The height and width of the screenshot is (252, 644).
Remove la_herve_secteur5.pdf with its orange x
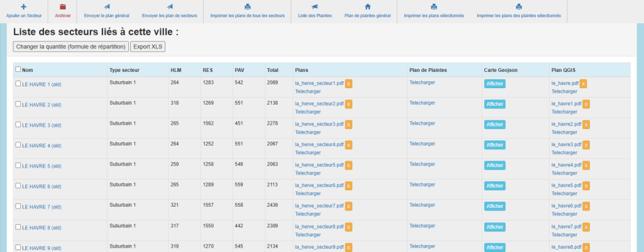pos(348,166)
